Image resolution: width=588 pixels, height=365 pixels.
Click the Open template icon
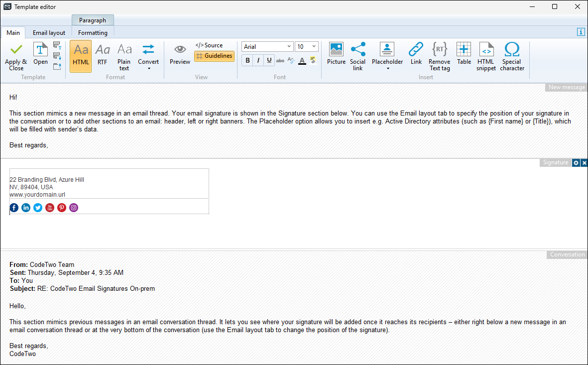click(40, 54)
